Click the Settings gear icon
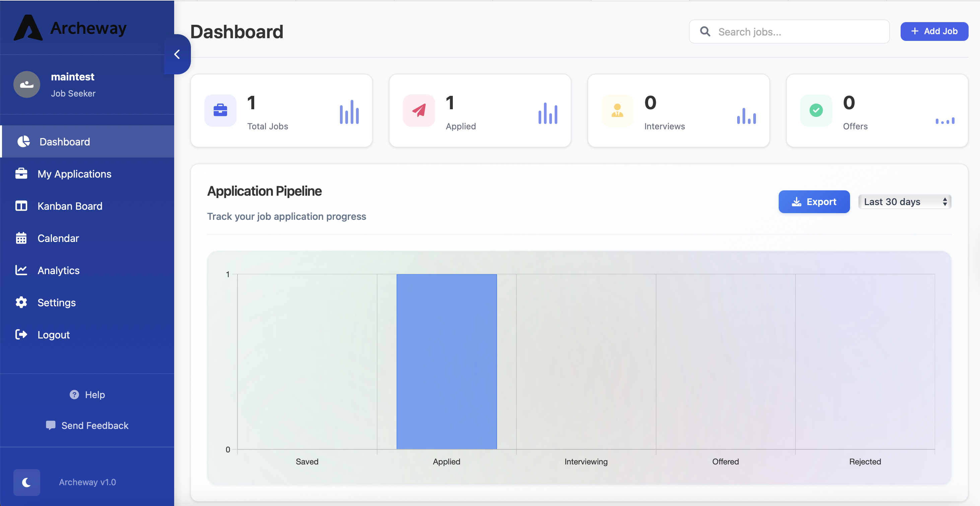Image resolution: width=980 pixels, height=506 pixels. click(21, 302)
